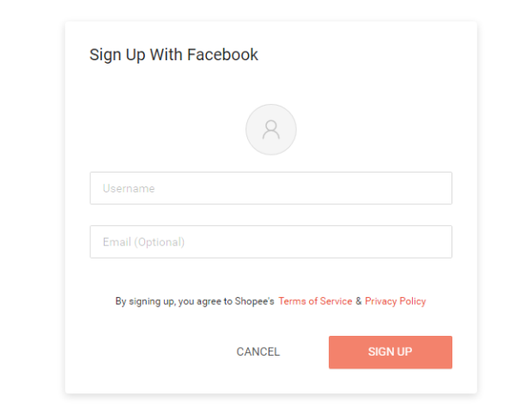Focus the Username input field
The image size is (515, 420).
(x=270, y=188)
